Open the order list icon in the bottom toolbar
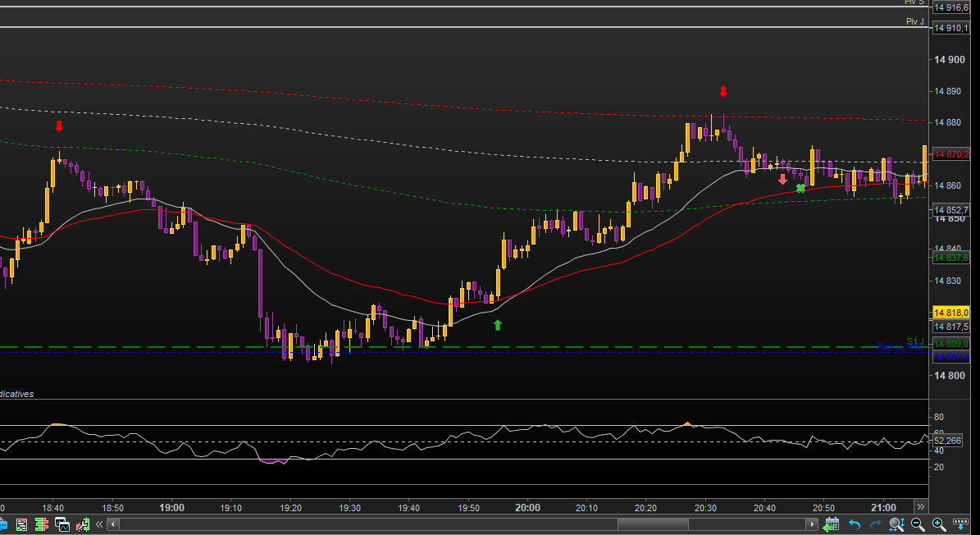 [x=22, y=524]
